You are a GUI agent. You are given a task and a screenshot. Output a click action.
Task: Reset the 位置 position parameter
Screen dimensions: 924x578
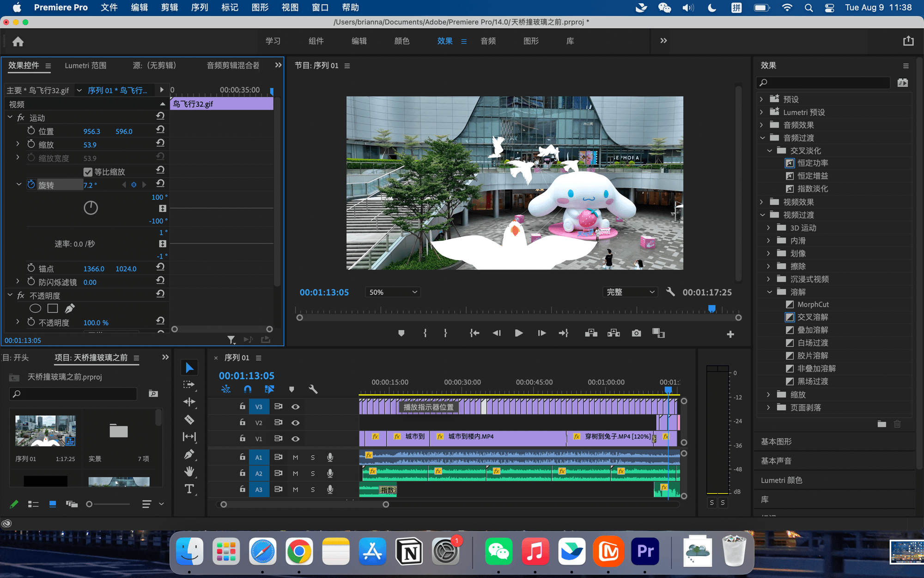pyautogui.click(x=160, y=130)
